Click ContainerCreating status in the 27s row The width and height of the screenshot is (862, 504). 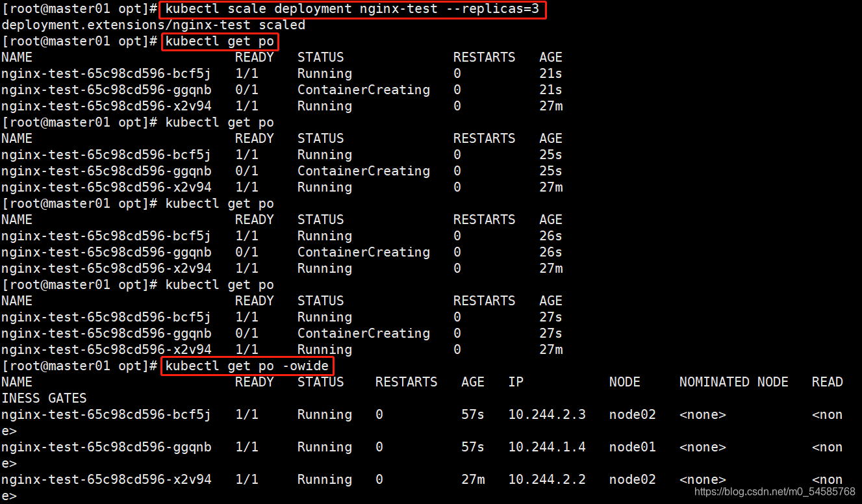(364, 333)
